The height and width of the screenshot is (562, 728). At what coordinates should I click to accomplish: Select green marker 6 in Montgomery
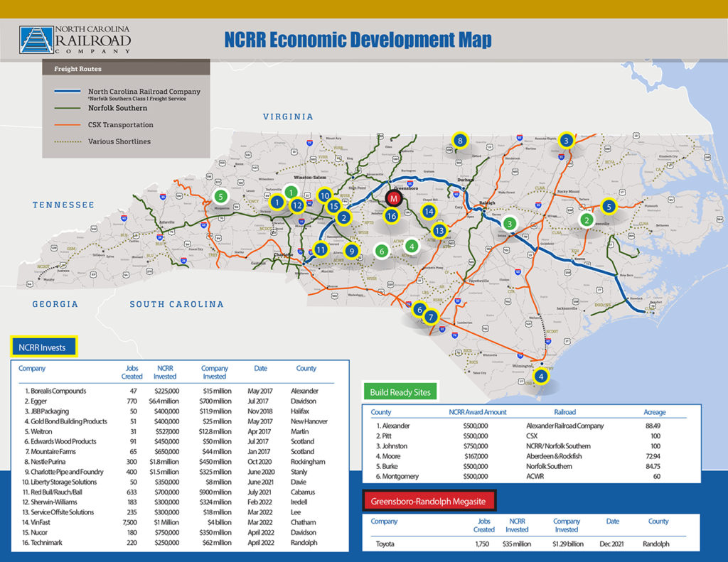382,251
